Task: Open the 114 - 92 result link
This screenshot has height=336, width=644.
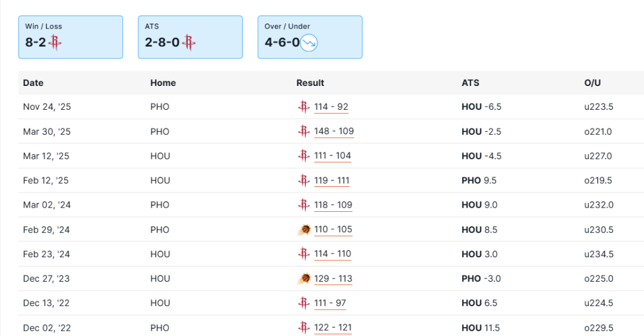Action: 331,107
